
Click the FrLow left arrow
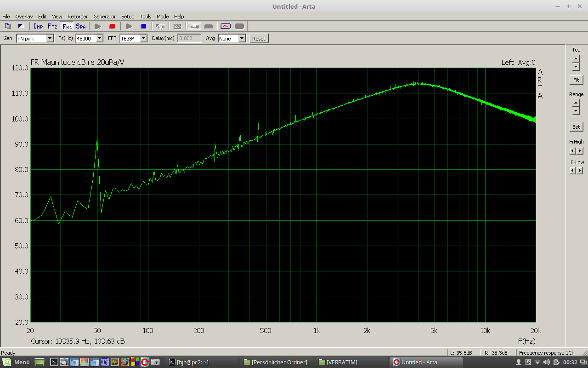pyautogui.click(x=572, y=171)
